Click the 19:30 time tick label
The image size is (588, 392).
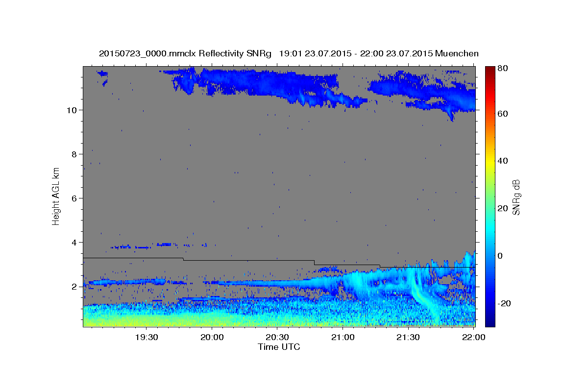pos(146,337)
